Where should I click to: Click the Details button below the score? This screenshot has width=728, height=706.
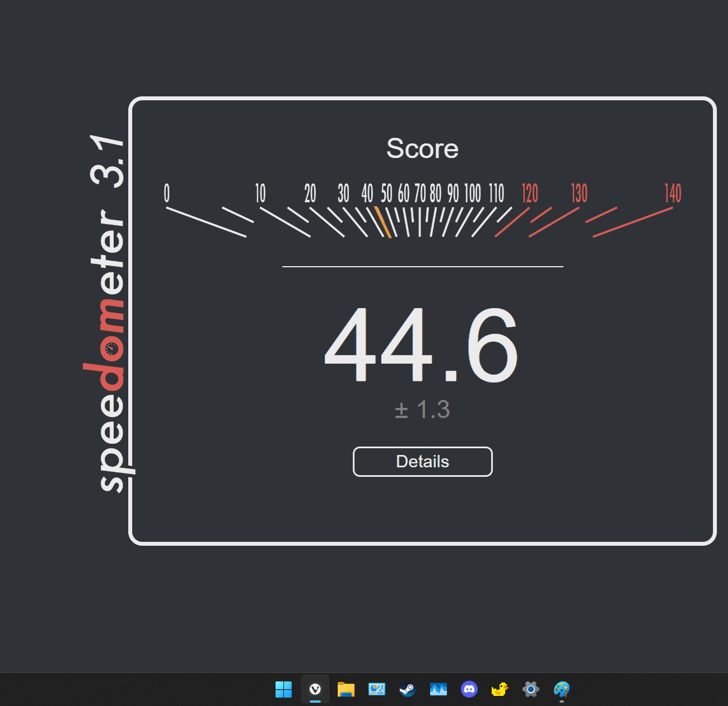point(423,462)
